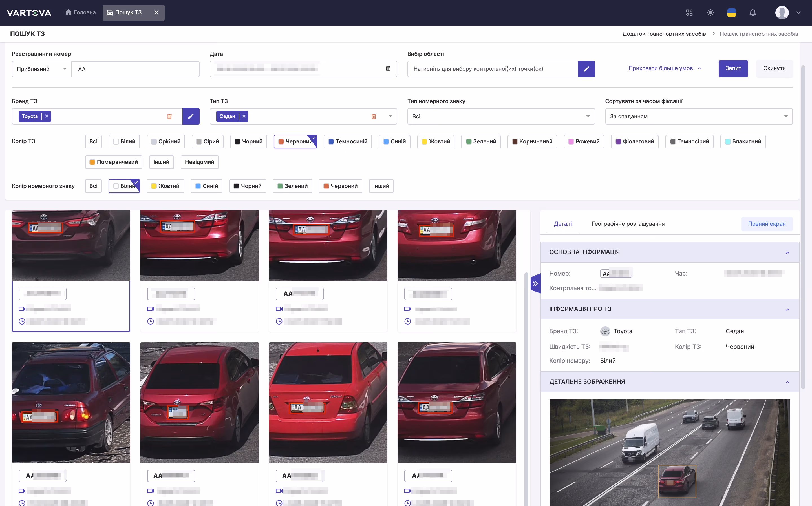
Task: Click the Запит button
Action: pos(733,68)
